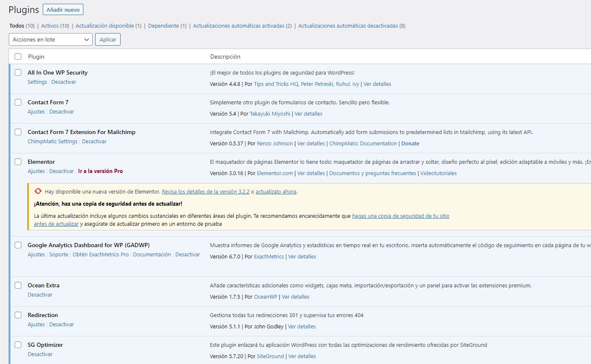Open GADWP Documentación link

tap(152, 255)
